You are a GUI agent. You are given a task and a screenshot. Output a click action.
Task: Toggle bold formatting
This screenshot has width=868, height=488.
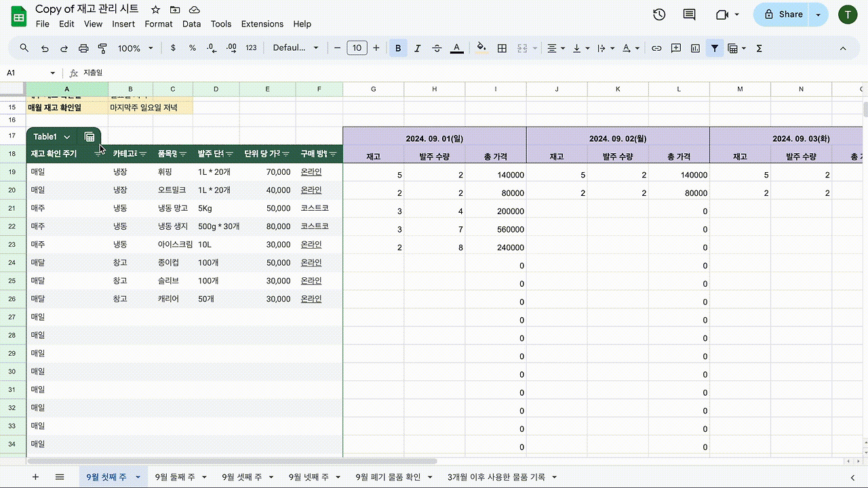pos(398,48)
